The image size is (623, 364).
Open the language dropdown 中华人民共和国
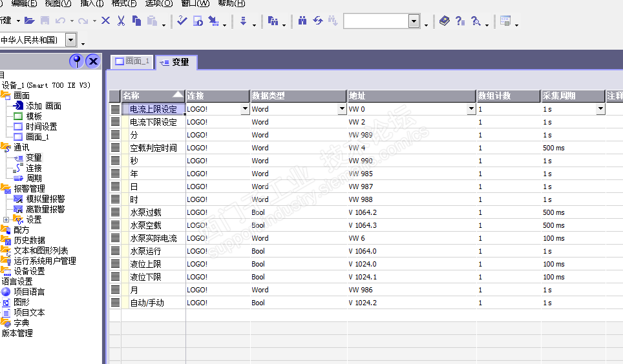pyautogui.click(x=70, y=40)
